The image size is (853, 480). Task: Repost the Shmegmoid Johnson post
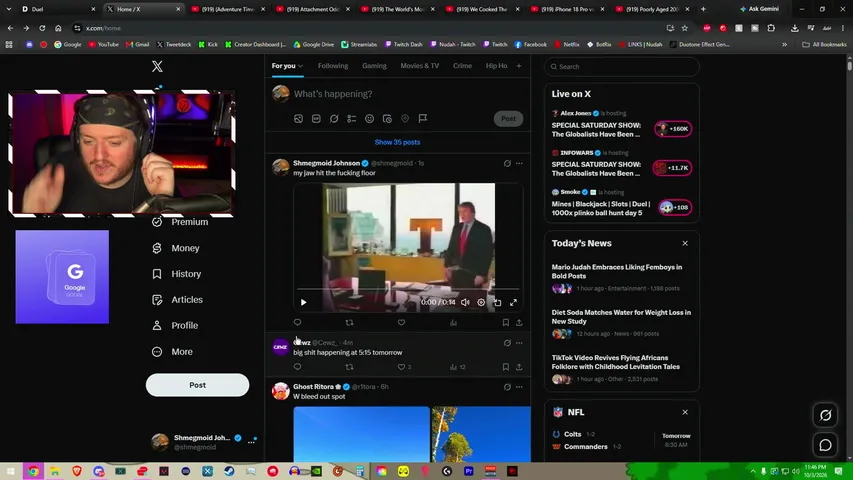pos(349,322)
